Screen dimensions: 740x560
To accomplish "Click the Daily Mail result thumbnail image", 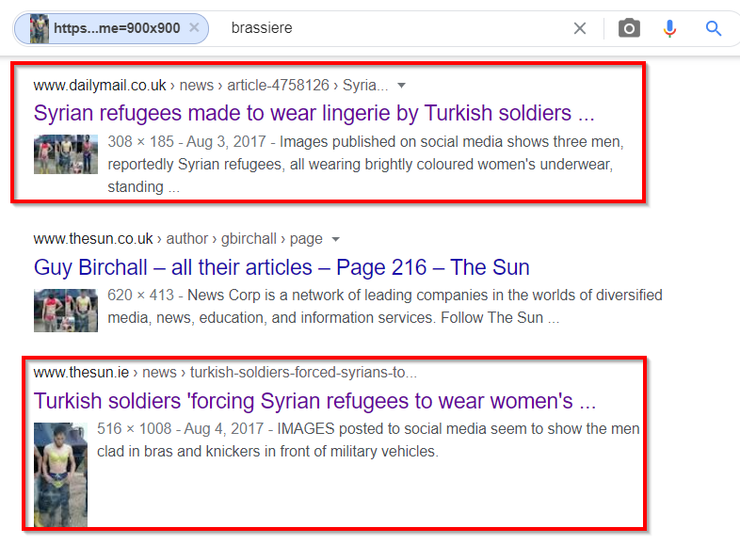I will (66, 154).
